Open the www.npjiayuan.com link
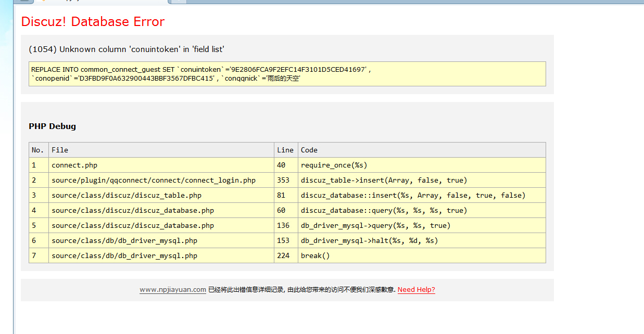The image size is (644, 334). tap(172, 290)
